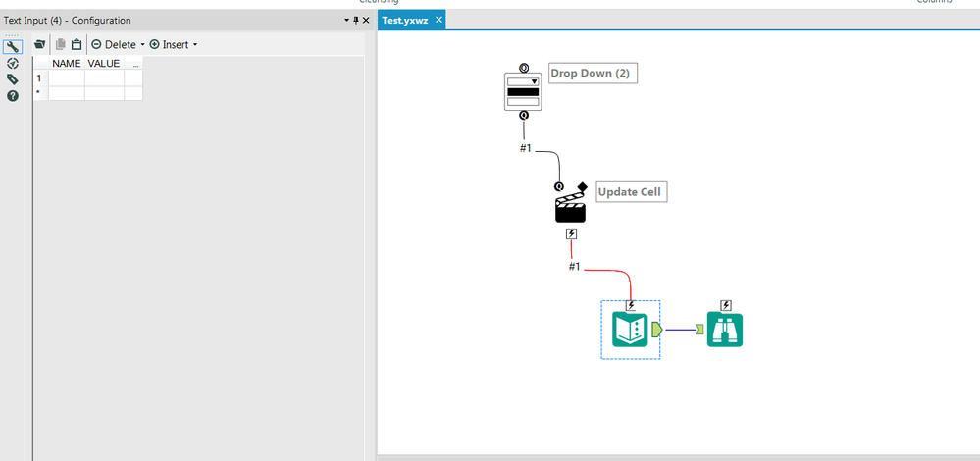This screenshot has width=980, height=461.
Task: Open the Navigation compass tab
Action: (13, 63)
